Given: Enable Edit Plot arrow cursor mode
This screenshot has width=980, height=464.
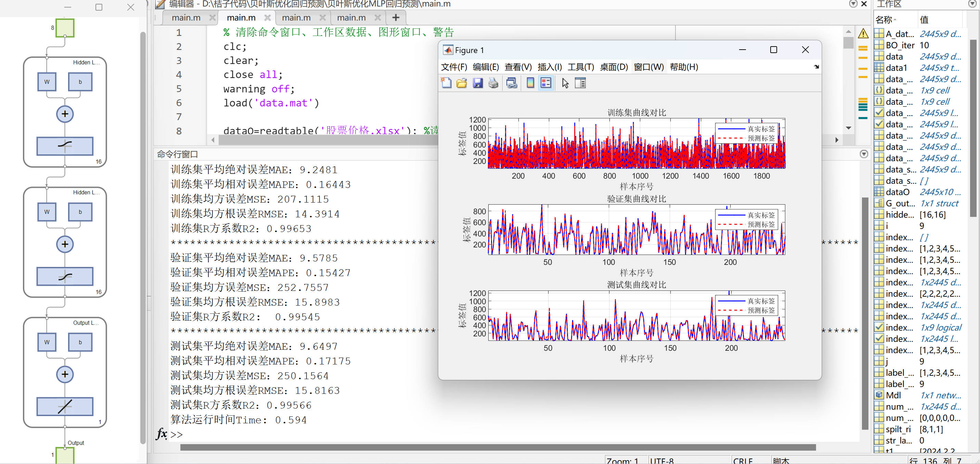Looking at the screenshot, I should (565, 83).
